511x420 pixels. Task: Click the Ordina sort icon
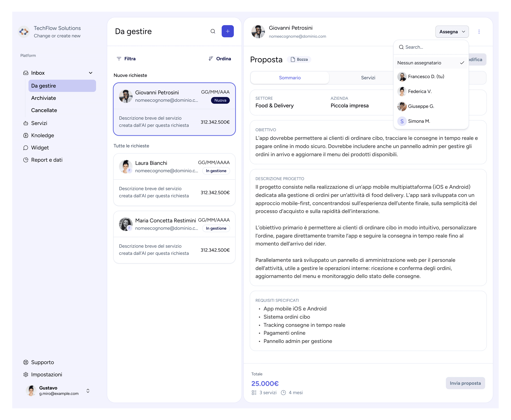point(211,59)
